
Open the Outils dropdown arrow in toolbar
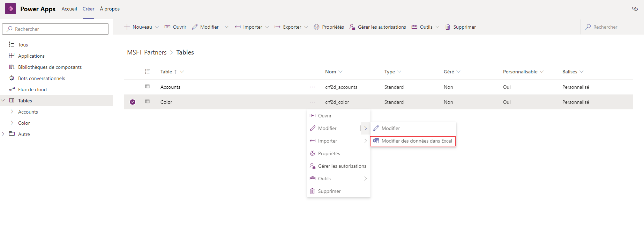437,27
